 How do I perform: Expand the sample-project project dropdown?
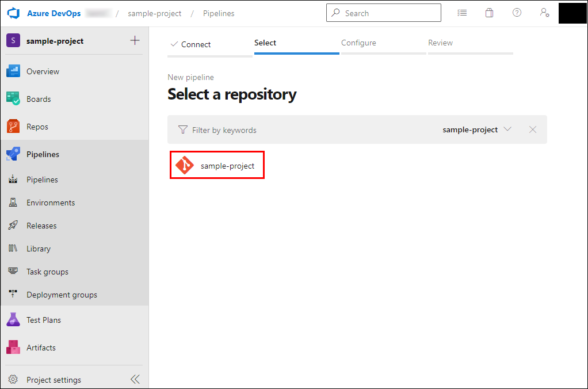pos(477,129)
